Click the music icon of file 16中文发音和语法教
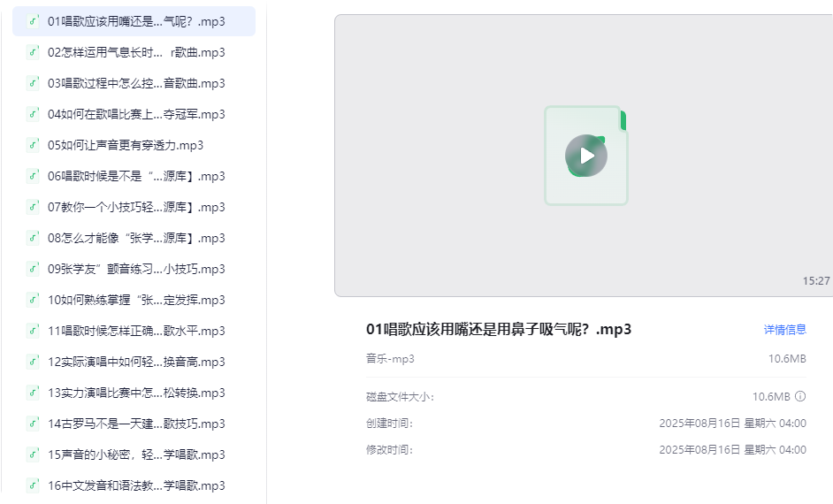Viewport: 833px width, 504px height. 33,485
